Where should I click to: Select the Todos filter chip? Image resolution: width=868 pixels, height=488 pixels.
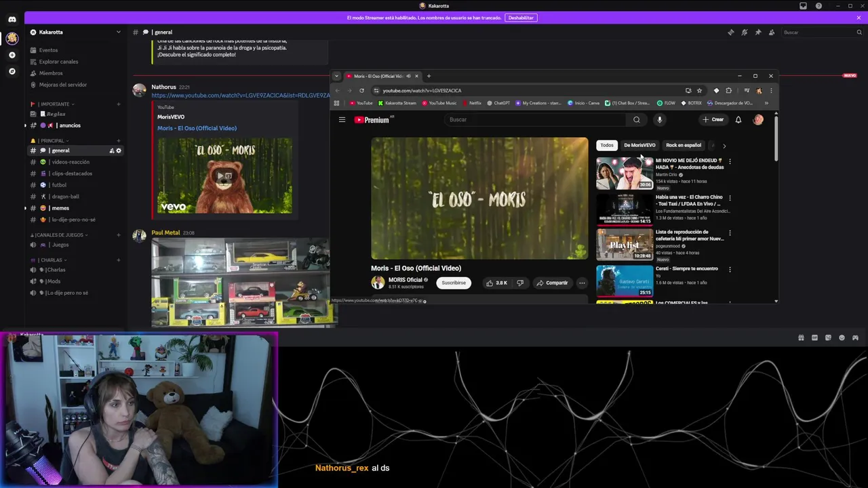tap(606, 145)
